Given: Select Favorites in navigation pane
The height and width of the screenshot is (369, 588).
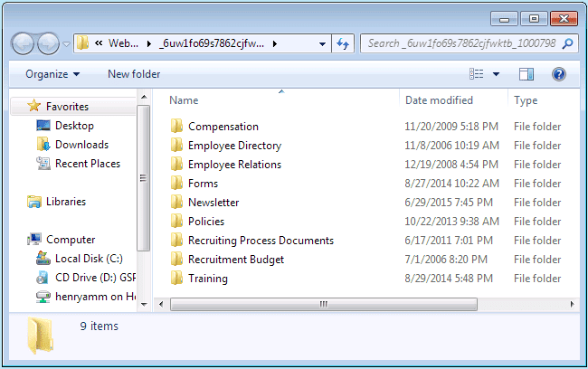Looking at the screenshot, I should tap(67, 107).
